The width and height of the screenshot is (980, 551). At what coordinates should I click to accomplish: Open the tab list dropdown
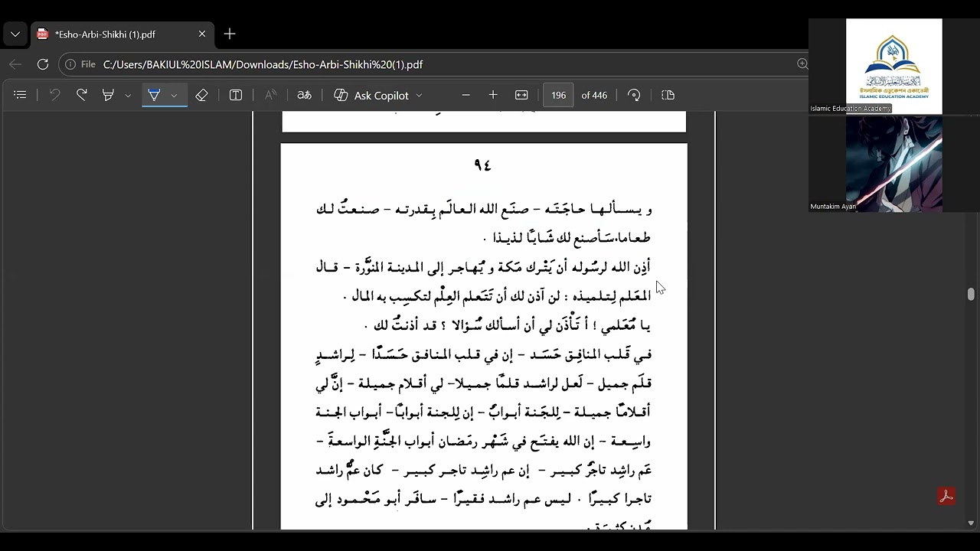[x=15, y=34]
